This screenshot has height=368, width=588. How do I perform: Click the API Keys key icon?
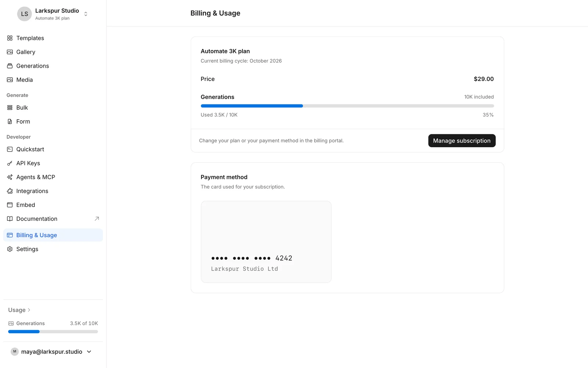click(x=10, y=163)
